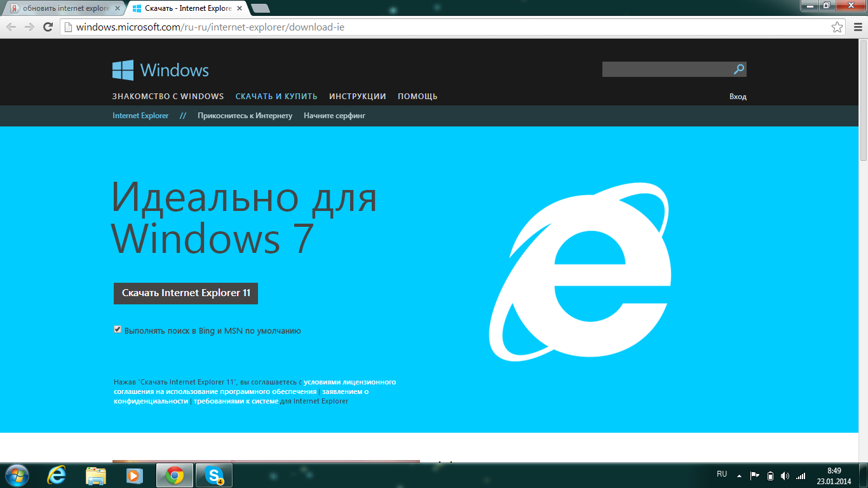Open СКАЧАТЬ И КУПИТЬ menu
The image size is (868, 488).
276,97
